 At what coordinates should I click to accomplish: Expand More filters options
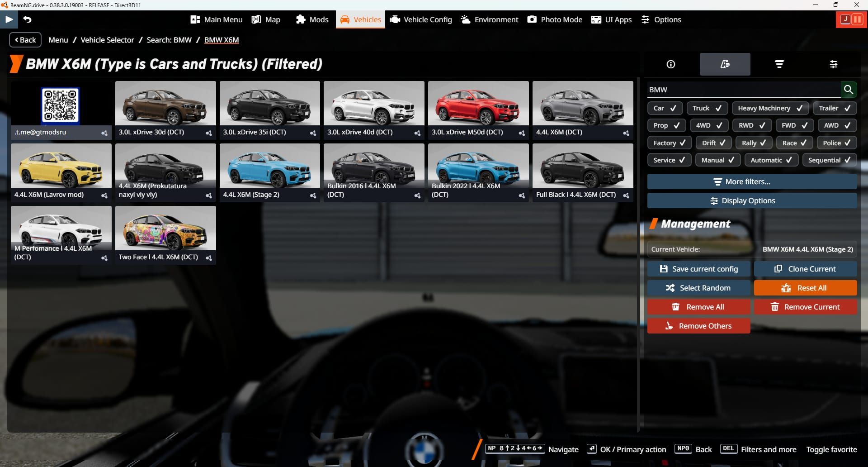pos(752,181)
